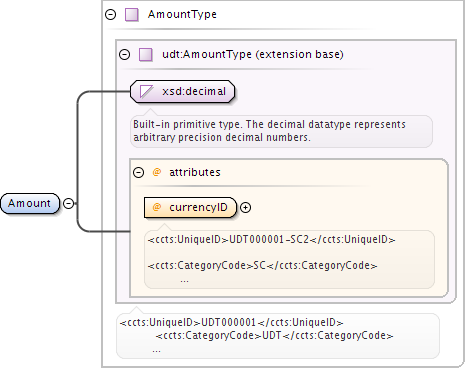Select the currencyID attribute box
Screen dimensions: 466x369
click(190, 208)
